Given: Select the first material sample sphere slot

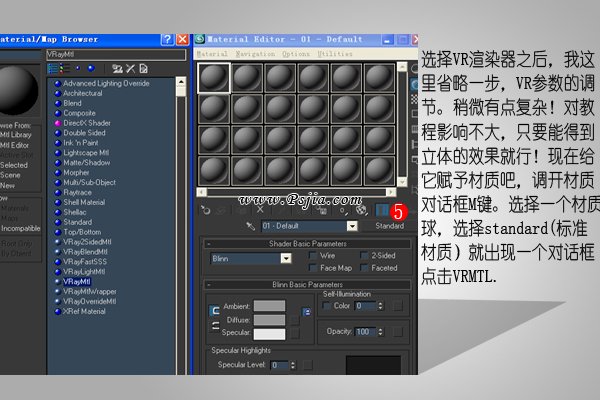Looking at the screenshot, I should [x=214, y=79].
